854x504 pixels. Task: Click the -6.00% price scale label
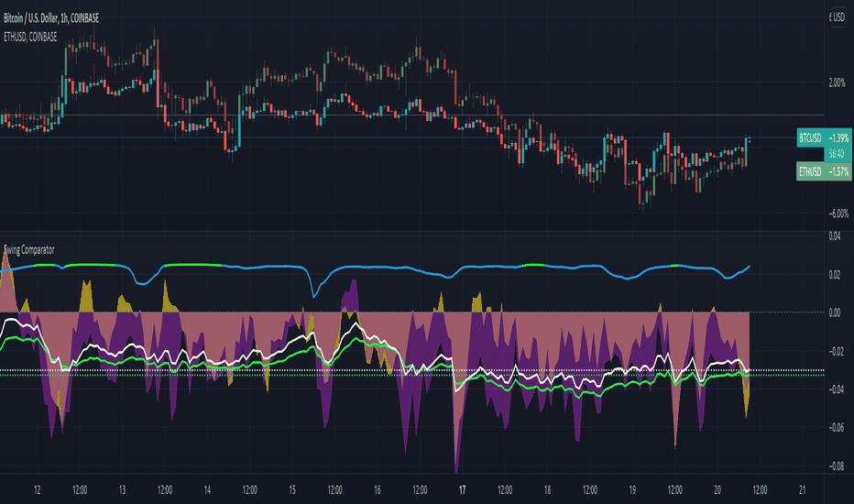pyautogui.click(x=838, y=213)
